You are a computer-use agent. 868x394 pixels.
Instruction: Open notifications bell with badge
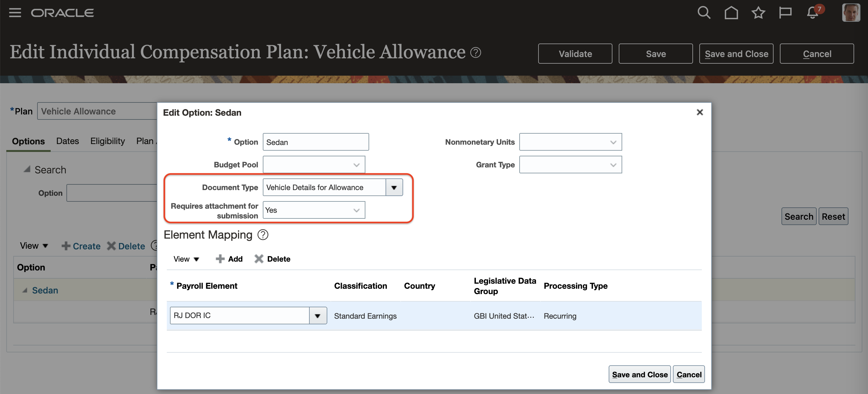click(813, 13)
